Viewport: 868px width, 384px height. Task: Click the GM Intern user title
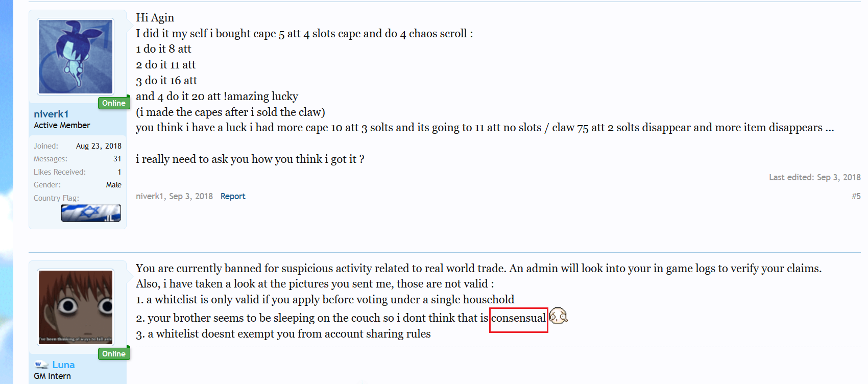coord(52,376)
